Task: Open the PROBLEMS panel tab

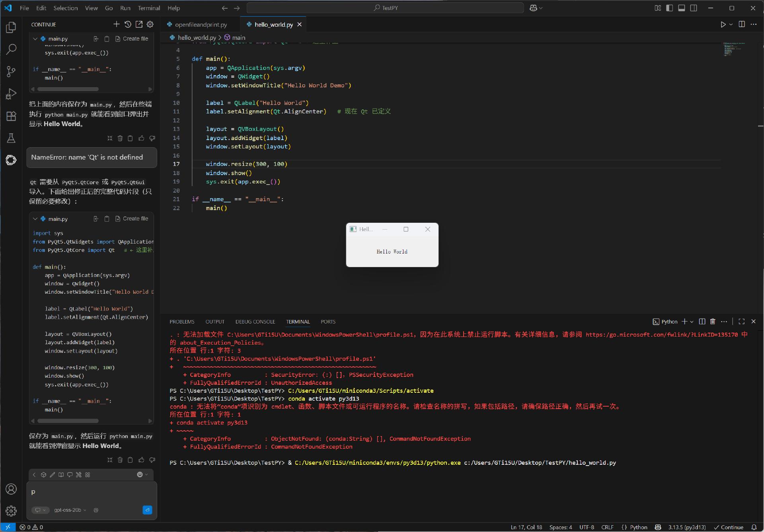Action: coord(182,322)
